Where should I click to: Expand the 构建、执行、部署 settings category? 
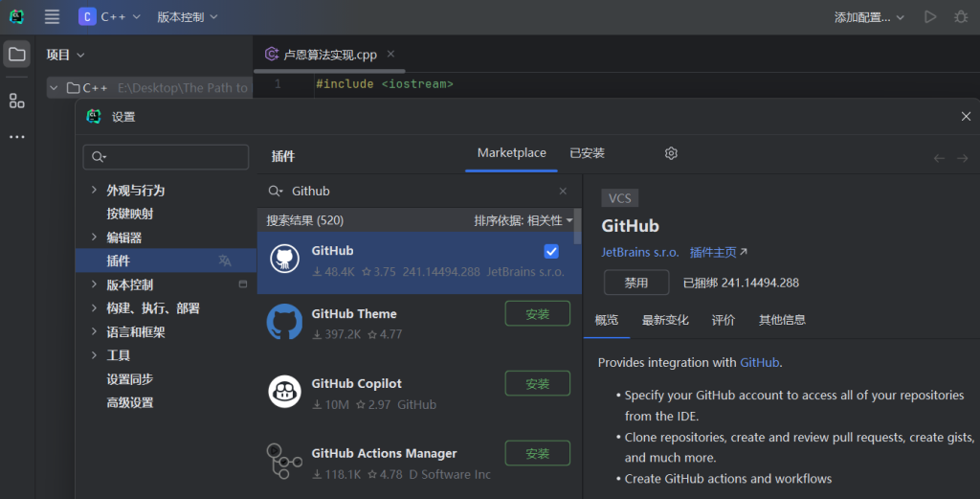click(x=93, y=308)
